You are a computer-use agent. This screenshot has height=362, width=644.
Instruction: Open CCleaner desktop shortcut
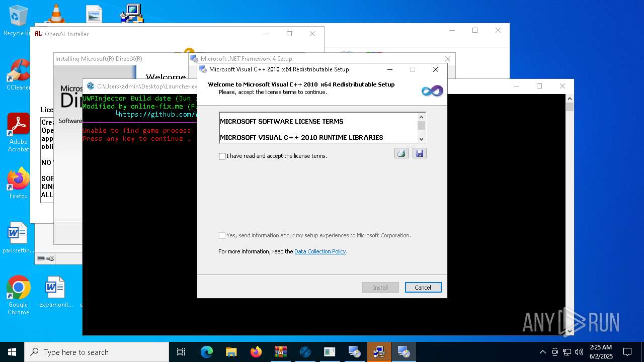click(18, 74)
